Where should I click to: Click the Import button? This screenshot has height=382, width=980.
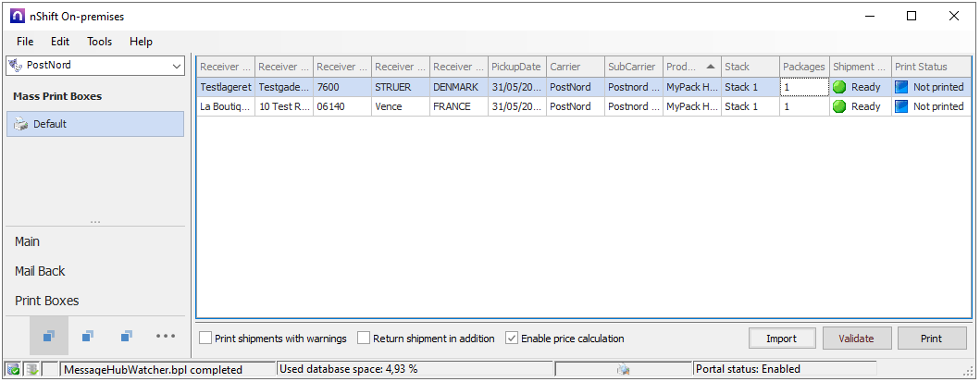coord(781,339)
